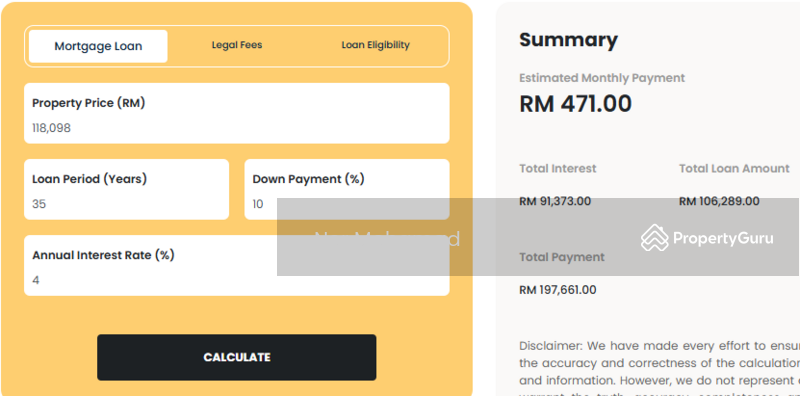The image size is (800, 396).
Task: Click the Total Payment label
Action: tap(562, 257)
